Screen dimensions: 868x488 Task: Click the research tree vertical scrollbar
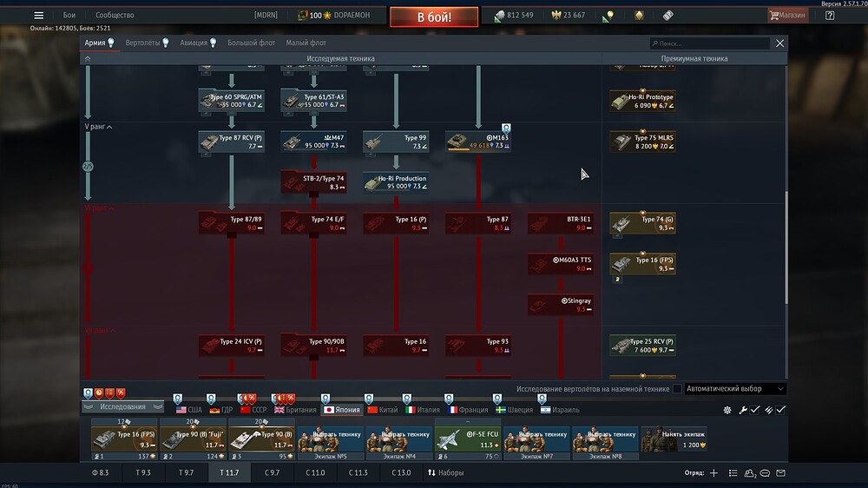786,247
